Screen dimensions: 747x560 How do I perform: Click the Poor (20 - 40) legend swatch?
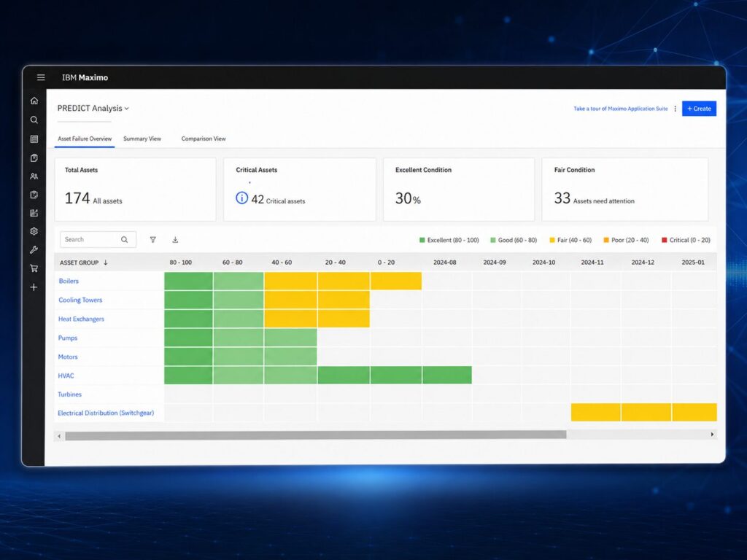click(x=606, y=240)
